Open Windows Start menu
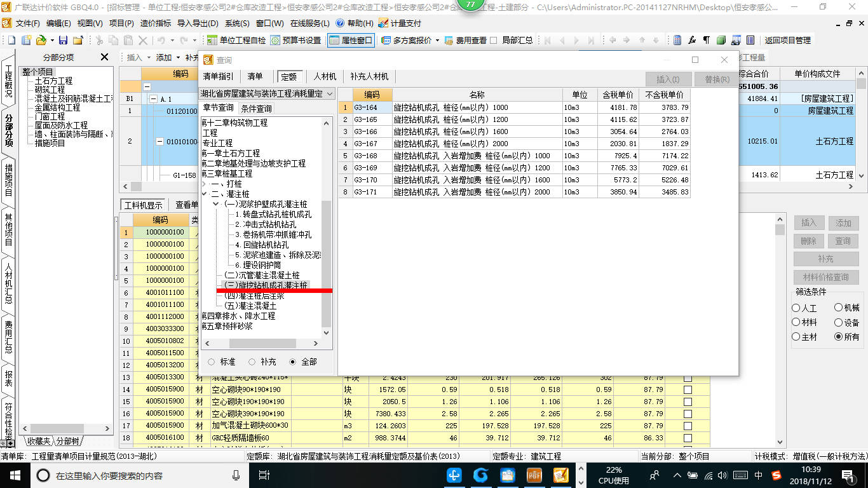The height and width of the screenshot is (488, 868). point(15,475)
